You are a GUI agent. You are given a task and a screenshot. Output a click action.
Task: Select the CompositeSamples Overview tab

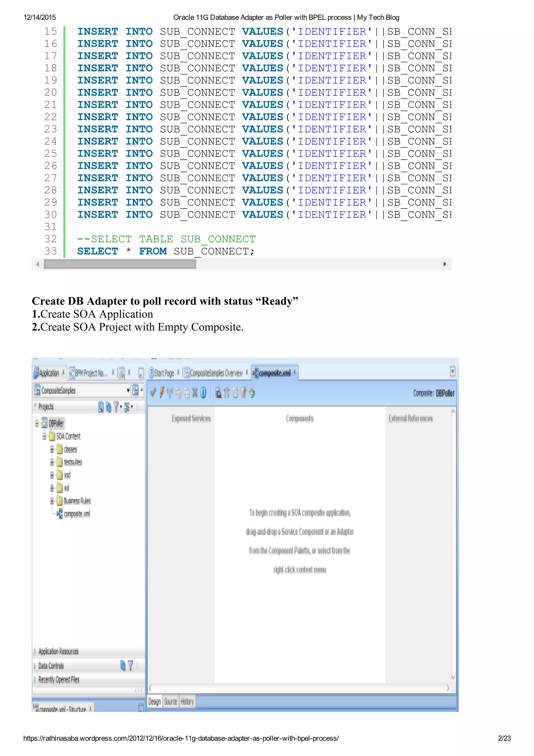[216, 373]
